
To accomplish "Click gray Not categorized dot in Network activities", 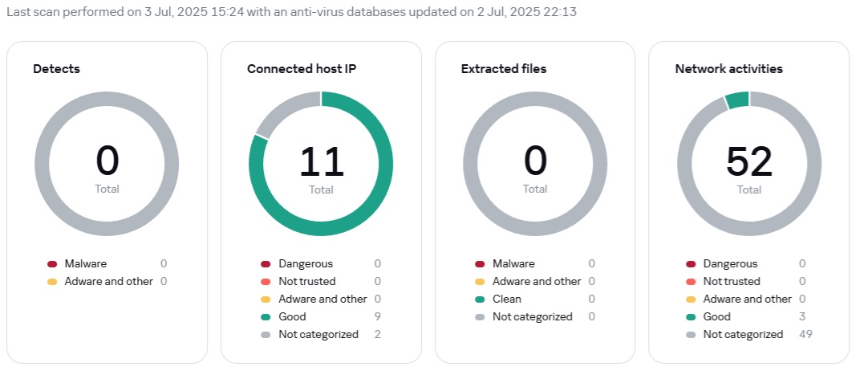I will [x=691, y=335].
